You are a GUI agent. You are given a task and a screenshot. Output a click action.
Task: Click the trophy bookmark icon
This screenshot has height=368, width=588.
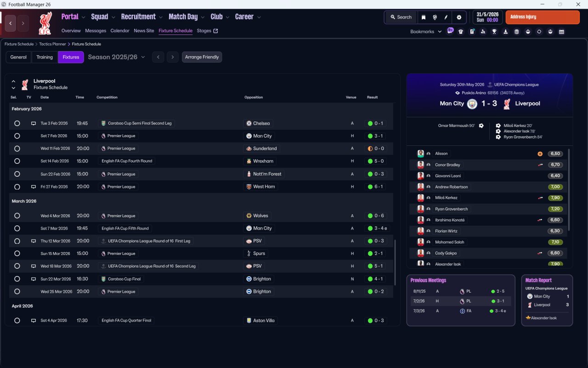(x=494, y=32)
